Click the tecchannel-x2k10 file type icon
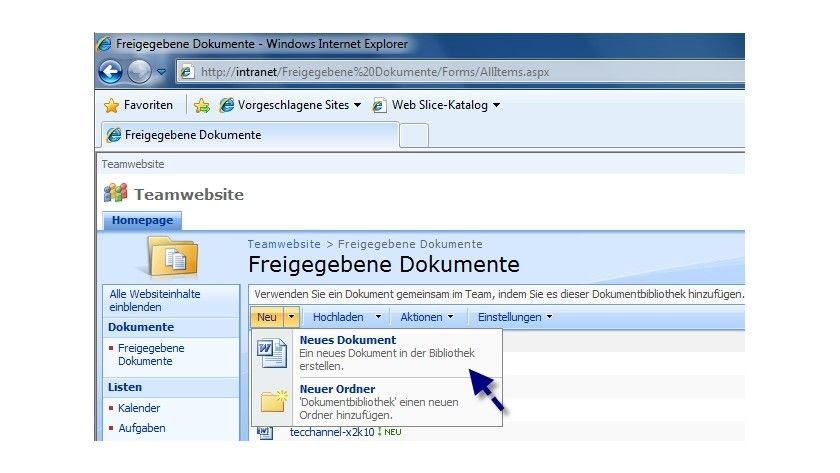The image size is (840, 473). [x=265, y=433]
